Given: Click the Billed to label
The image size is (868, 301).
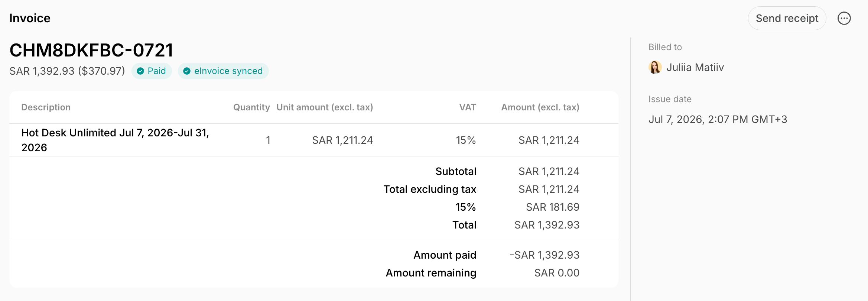Looking at the screenshot, I should [x=665, y=47].
